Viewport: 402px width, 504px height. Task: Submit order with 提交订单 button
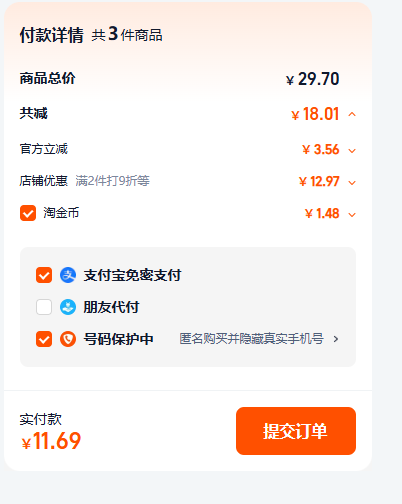tap(296, 431)
